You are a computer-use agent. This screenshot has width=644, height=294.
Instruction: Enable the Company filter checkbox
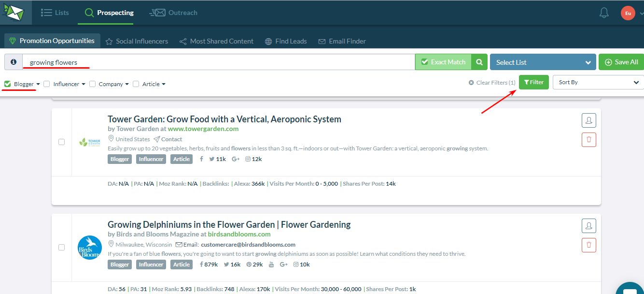coord(92,84)
